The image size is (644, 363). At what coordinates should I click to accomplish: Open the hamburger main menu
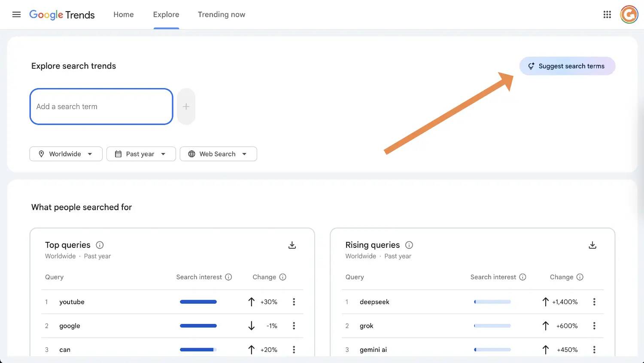[x=16, y=15]
